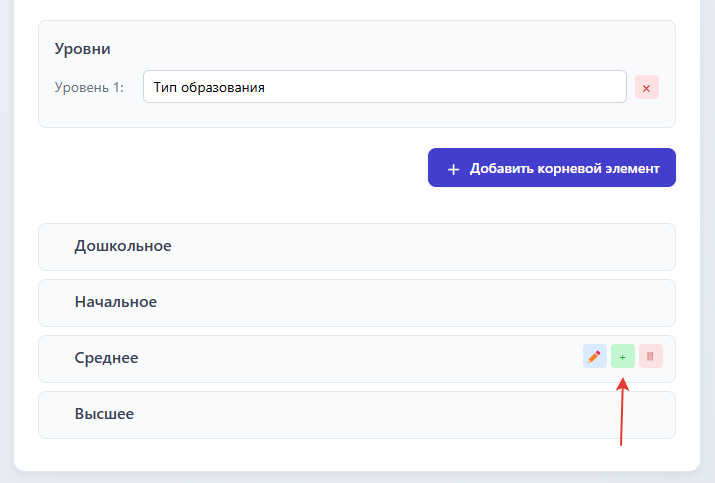The width and height of the screenshot is (715, 483).
Task: Select the Начальное tree item
Action: 116,302
